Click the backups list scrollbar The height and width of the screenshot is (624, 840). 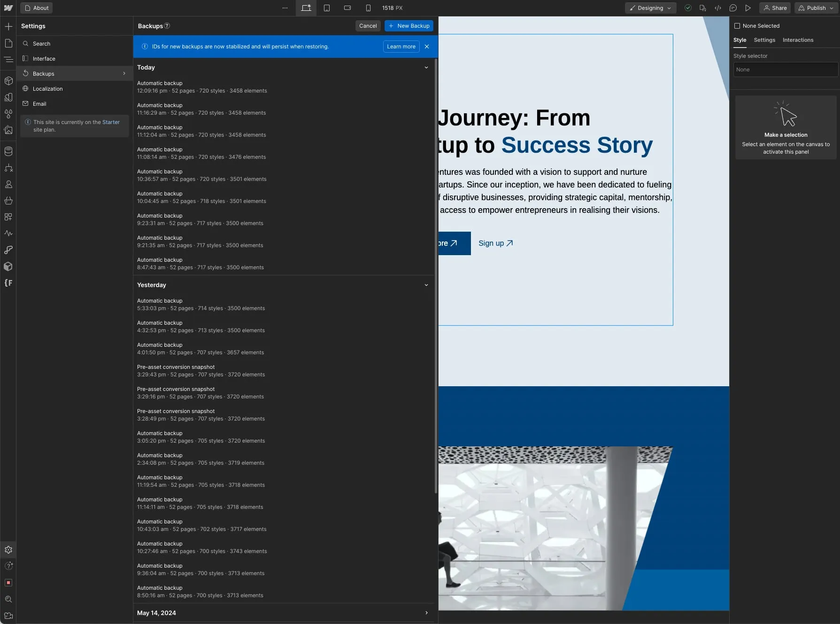pos(436,276)
